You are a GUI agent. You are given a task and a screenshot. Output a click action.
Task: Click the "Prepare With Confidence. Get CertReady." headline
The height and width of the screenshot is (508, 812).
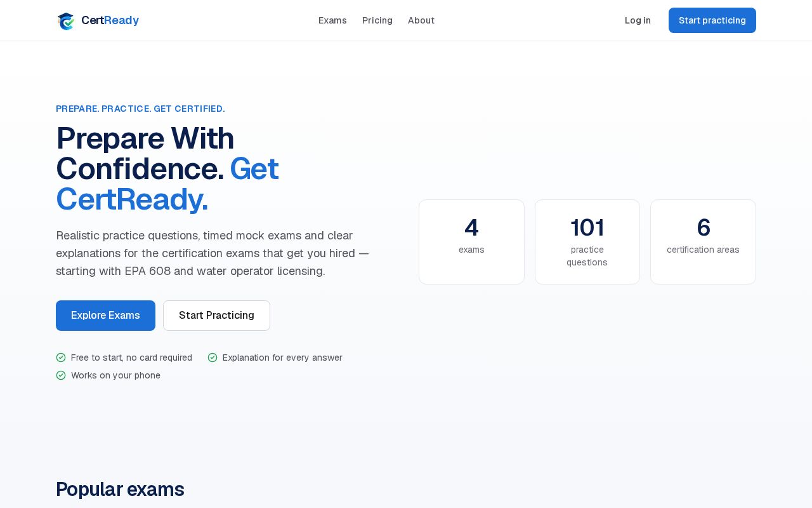(167, 168)
